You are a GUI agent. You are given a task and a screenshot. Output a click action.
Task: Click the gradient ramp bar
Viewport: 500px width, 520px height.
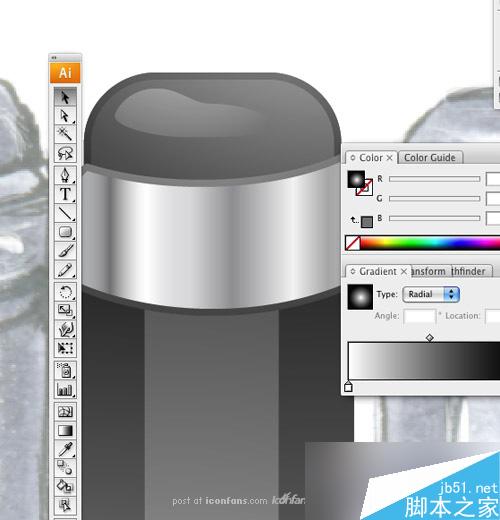424,361
